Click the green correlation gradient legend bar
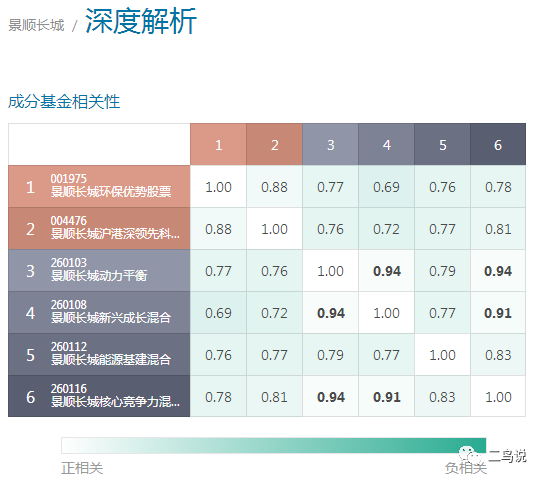Image resolution: width=544 pixels, height=481 pixels. 274,446
